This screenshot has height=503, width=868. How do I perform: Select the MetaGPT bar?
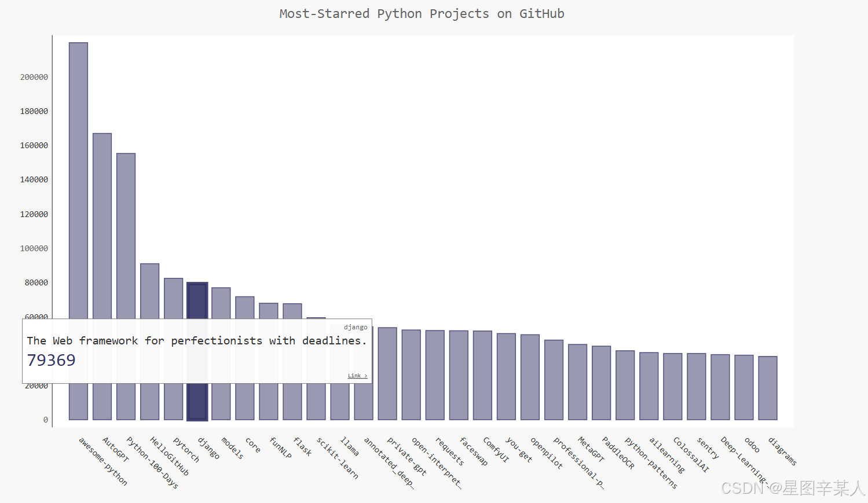pos(577,382)
